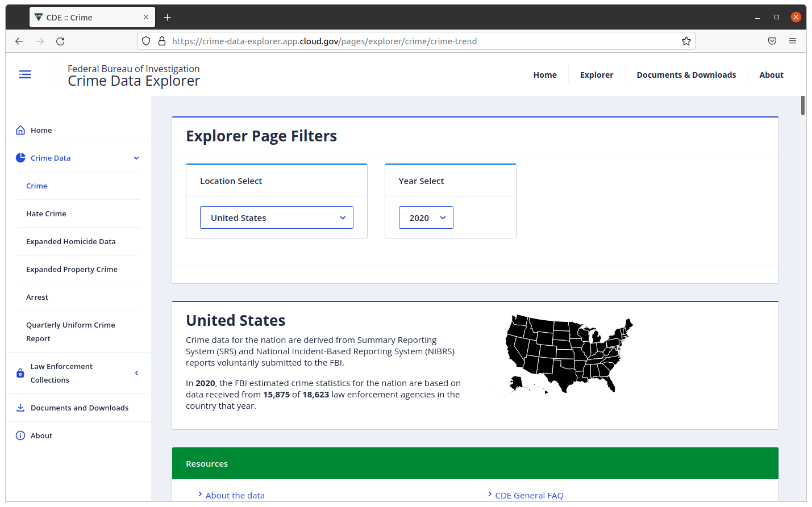Click the Law Enforcement Collections lock icon
Viewport: 812px width, 507px height.
(x=20, y=373)
